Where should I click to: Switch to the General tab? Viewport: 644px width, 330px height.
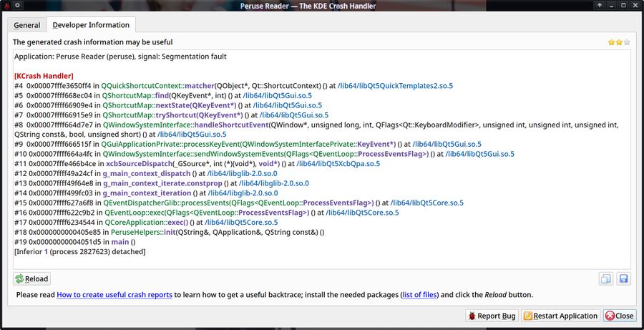tap(27, 25)
